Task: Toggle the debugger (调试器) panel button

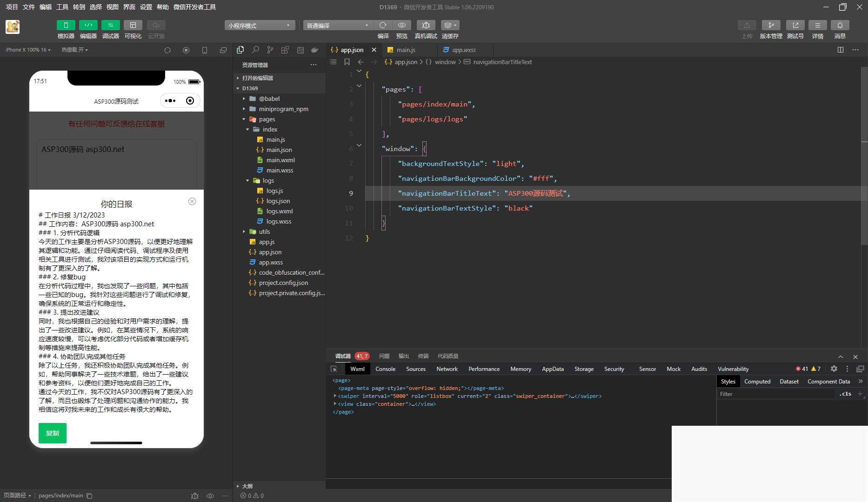Action: point(110,26)
